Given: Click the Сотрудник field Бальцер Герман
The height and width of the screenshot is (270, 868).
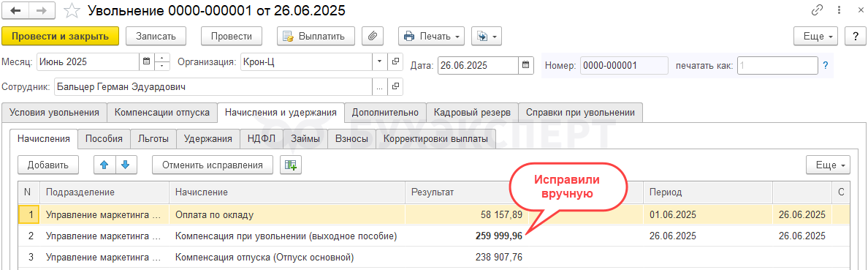Looking at the screenshot, I should point(213,87).
